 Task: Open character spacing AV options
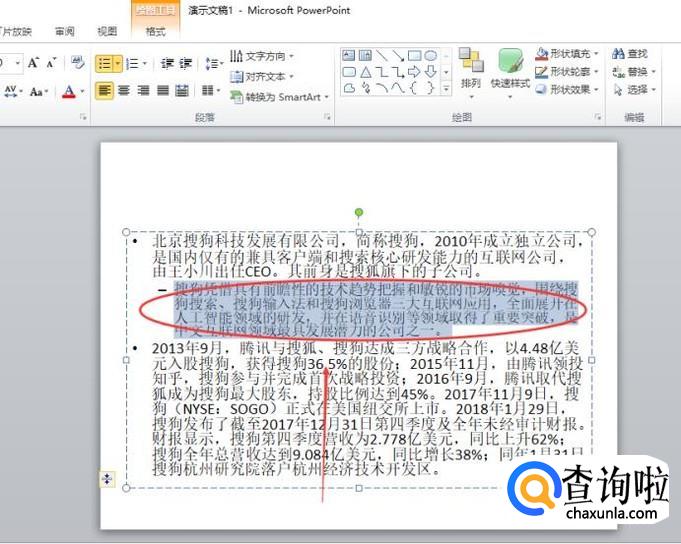13,91
